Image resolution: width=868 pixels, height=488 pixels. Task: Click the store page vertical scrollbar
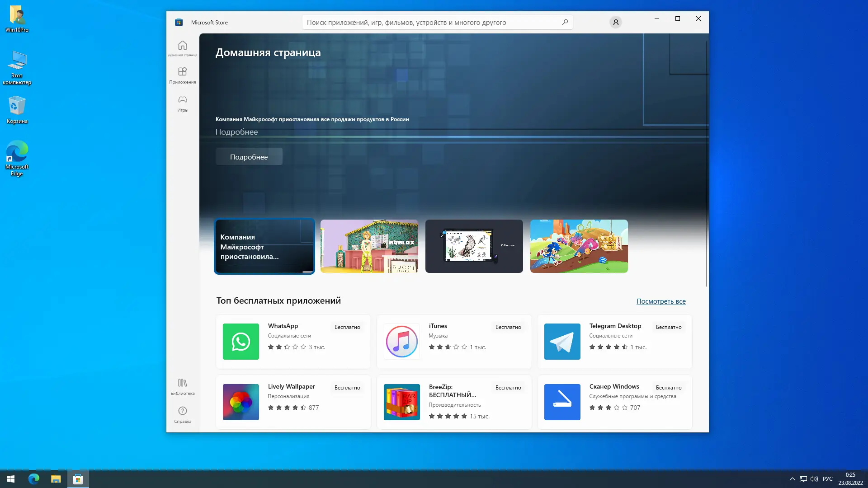pos(706,163)
